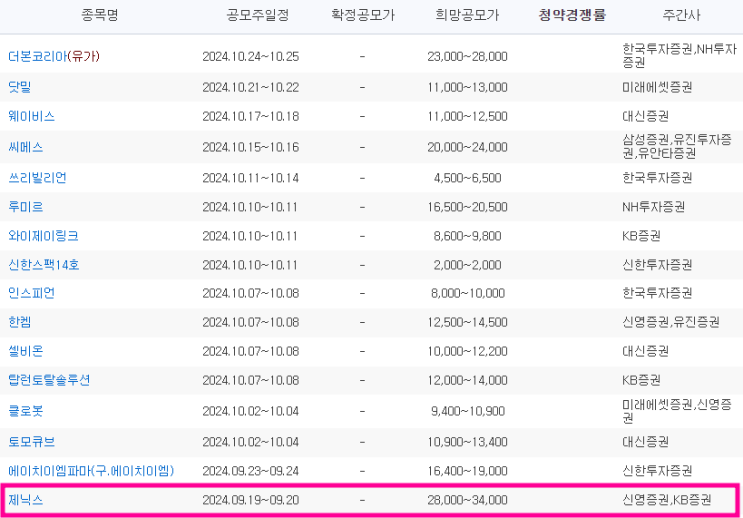
Task: Click underwriter 신한투자증권 in the 신한스팩14호 row
Action: [657, 264]
